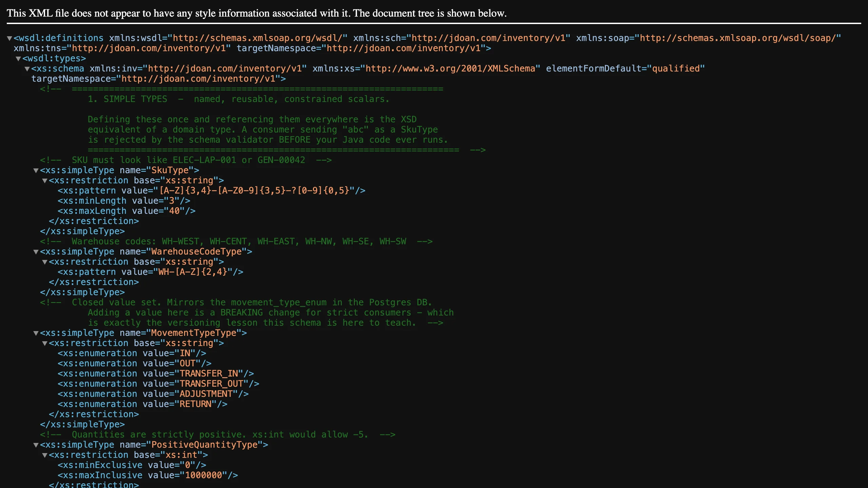868x488 pixels.
Task: Click enumeration value "RETURN"
Action: coord(142,404)
